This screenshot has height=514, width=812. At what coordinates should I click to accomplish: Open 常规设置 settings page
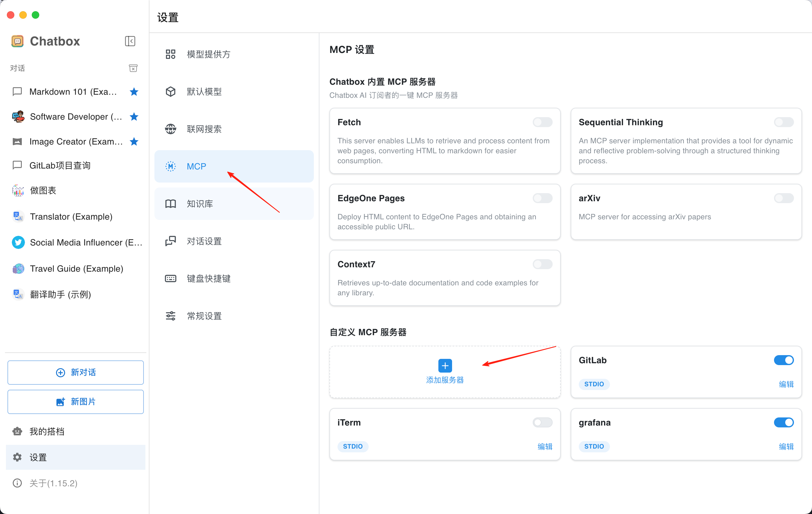[x=234, y=316]
